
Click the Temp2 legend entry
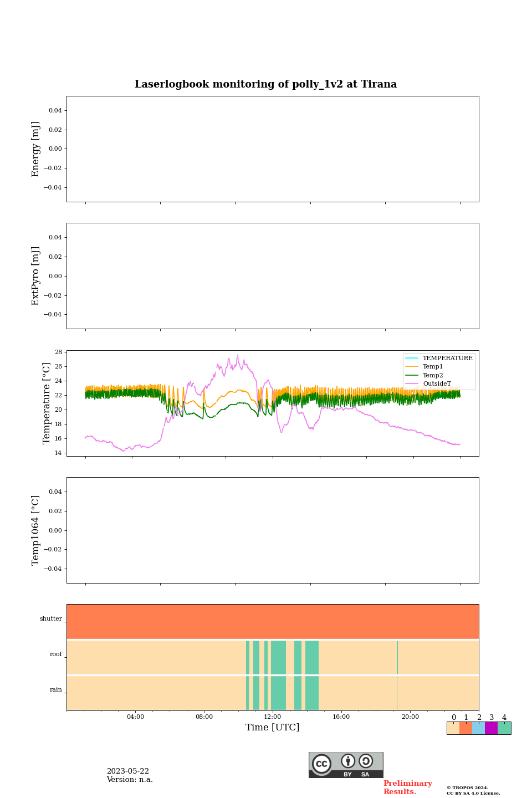(424, 375)
